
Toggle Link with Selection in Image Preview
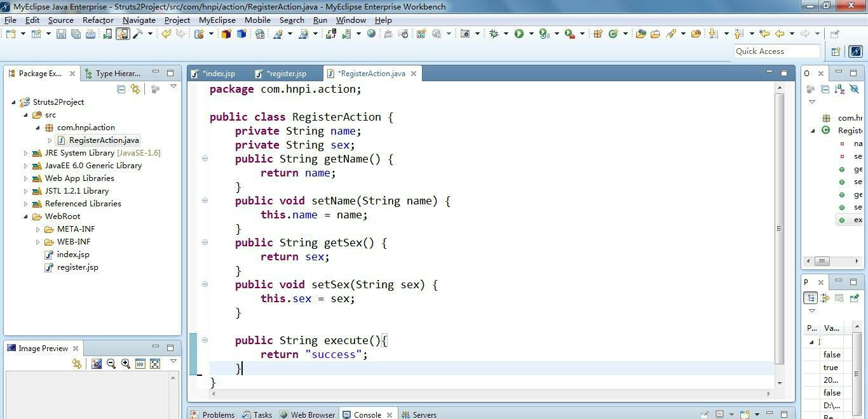pyautogui.click(x=77, y=364)
